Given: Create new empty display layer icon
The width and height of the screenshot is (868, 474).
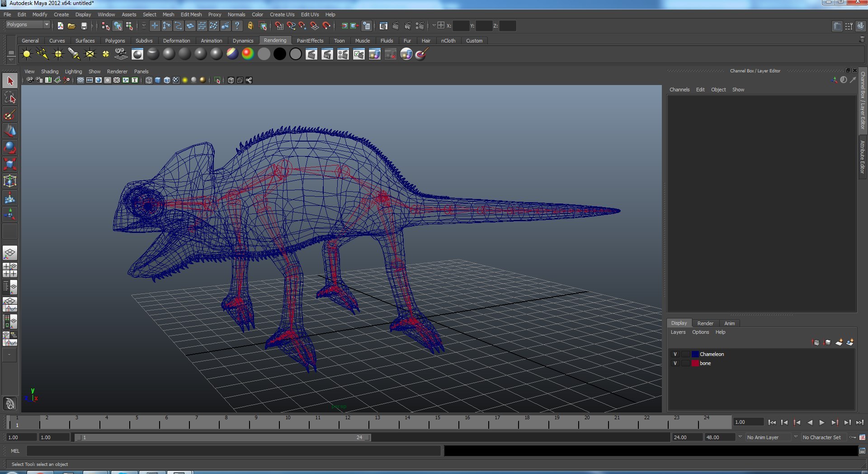Looking at the screenshot, I should coord(839,342).
